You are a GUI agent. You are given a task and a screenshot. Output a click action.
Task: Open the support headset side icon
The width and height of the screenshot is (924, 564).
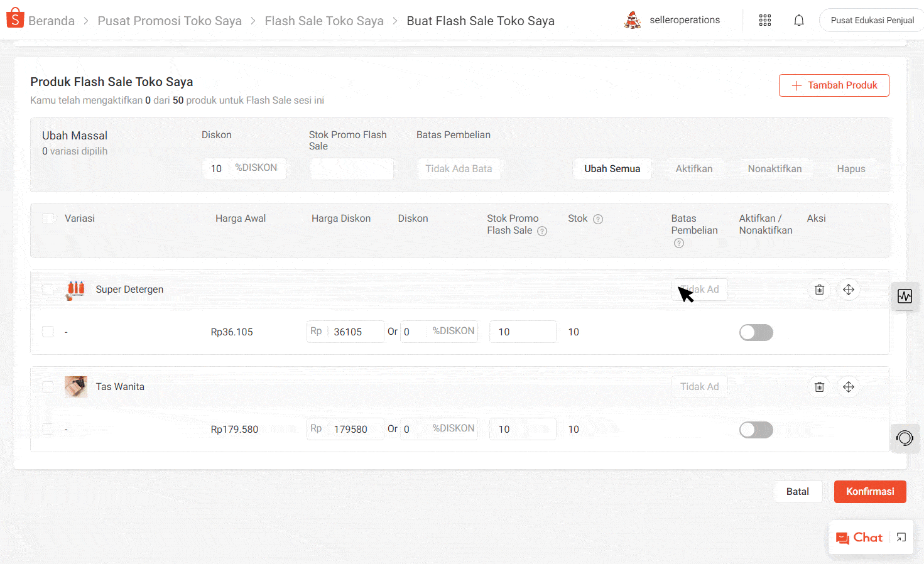[x=905, y=438]
